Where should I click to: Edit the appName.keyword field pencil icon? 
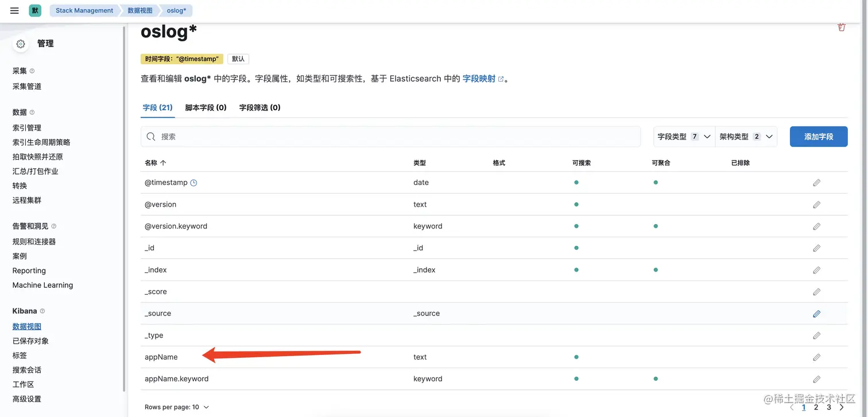coord(816,379)
